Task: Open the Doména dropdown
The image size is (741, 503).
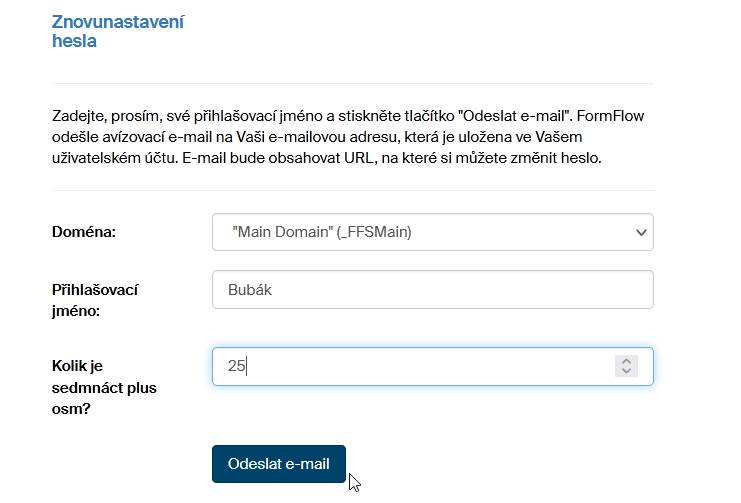Action: (432, 232)
